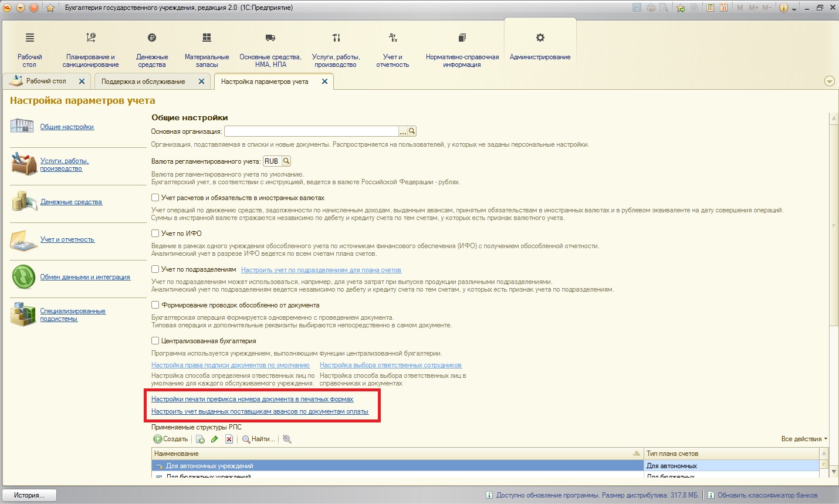Open Настройки печати префикса номера документа link
The height and width of the screenshot is (504, 839).
coord(252,399)
